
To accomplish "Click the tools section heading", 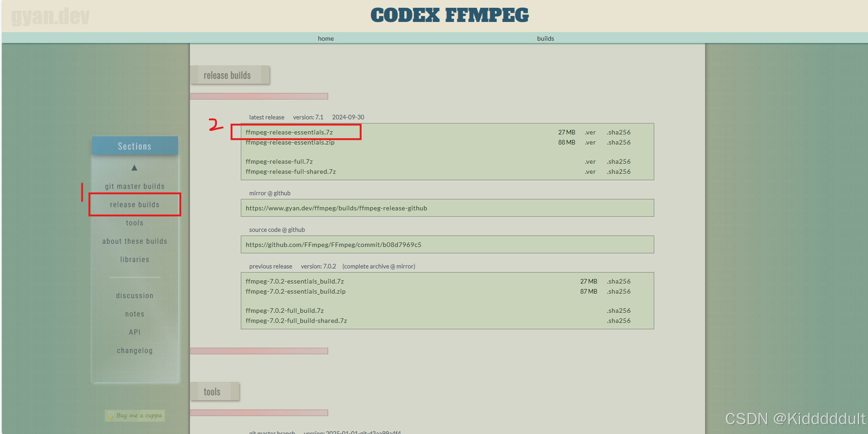I will pyautogui.click(x=212, y=391).
